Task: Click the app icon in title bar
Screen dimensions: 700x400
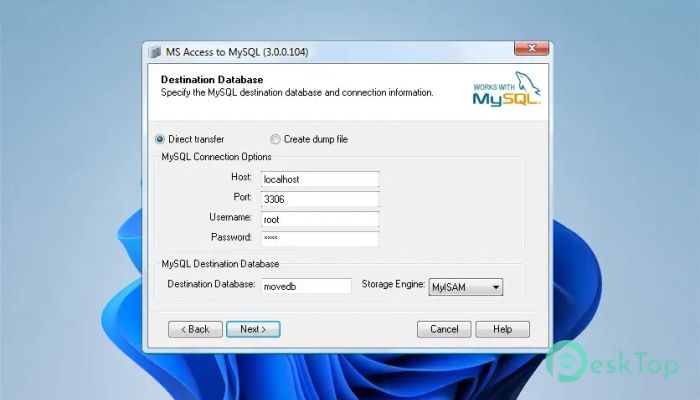Action: point(154,52)
